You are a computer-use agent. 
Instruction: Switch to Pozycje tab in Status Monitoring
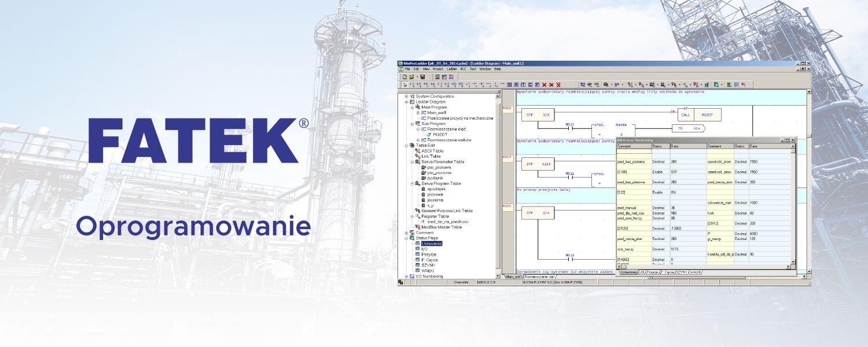click(x=652, y=272)
